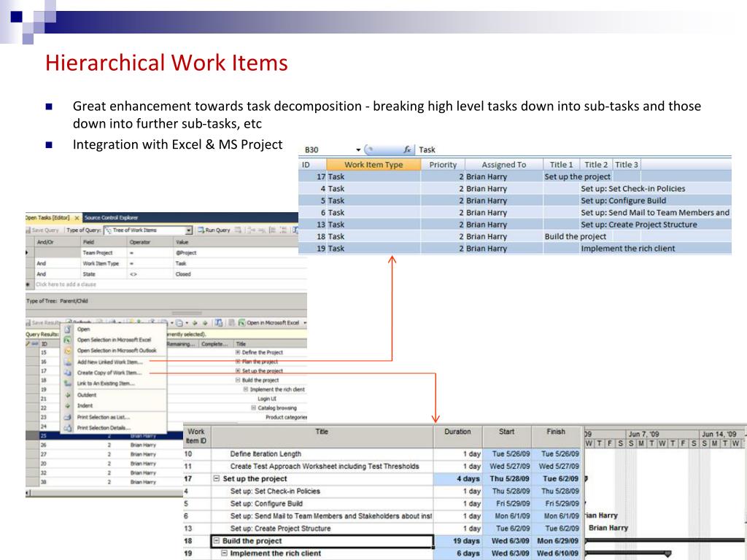Click the Priority column header in Excel
Image resolution: width=747 pixels, height=560 pixels.
pos(443,164)
